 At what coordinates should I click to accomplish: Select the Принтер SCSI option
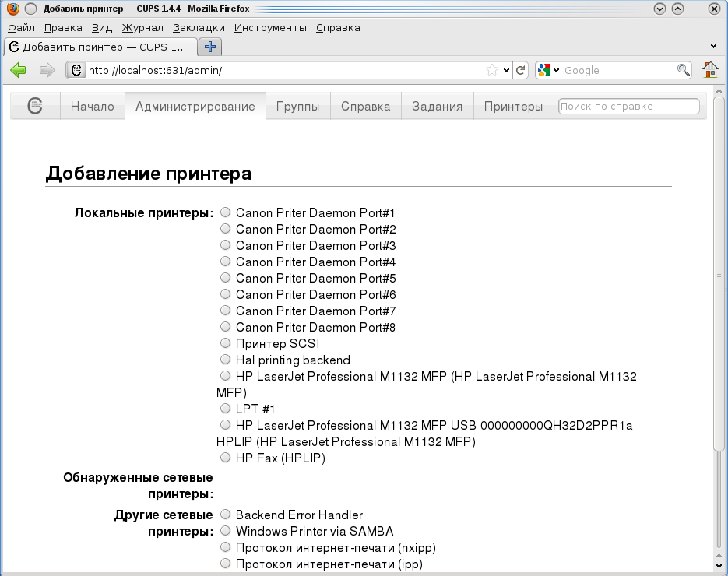click(225, 343)
